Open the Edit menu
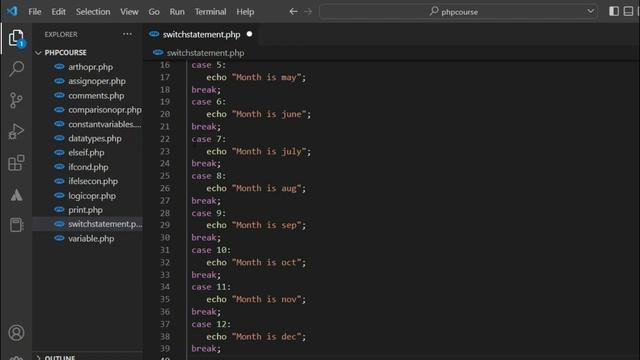Image resolution: width=640 pixels, height=360 pixels. click(58, 11)
